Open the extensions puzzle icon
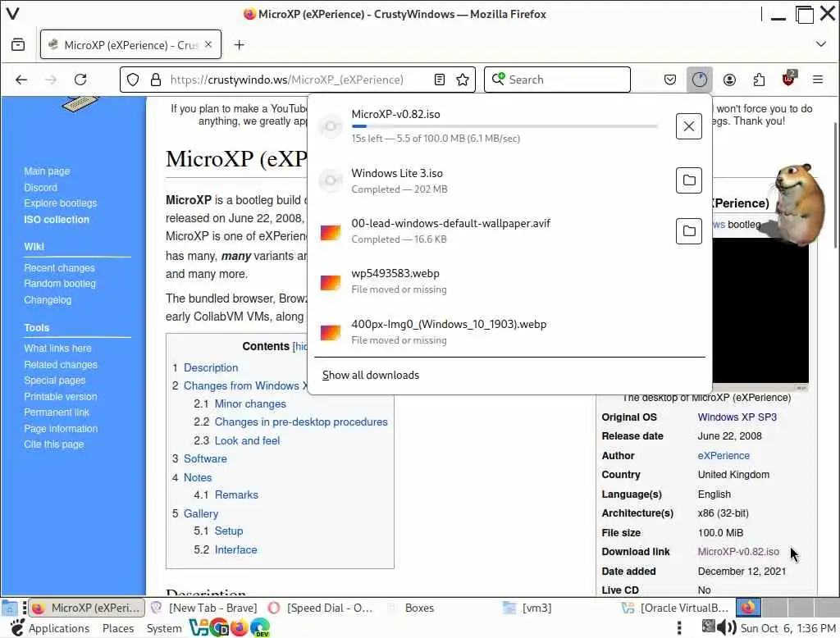Viewport: 840px width, 638px height. point(759,80)
